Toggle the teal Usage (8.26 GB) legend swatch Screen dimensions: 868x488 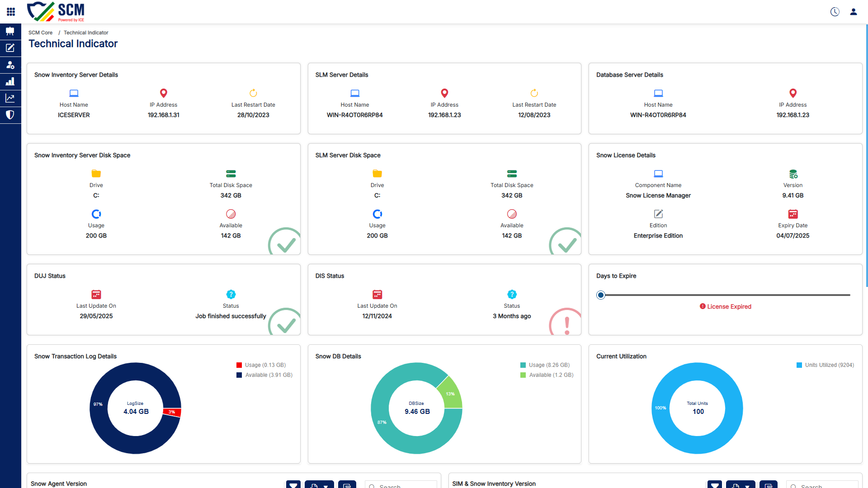pos(523,365)
